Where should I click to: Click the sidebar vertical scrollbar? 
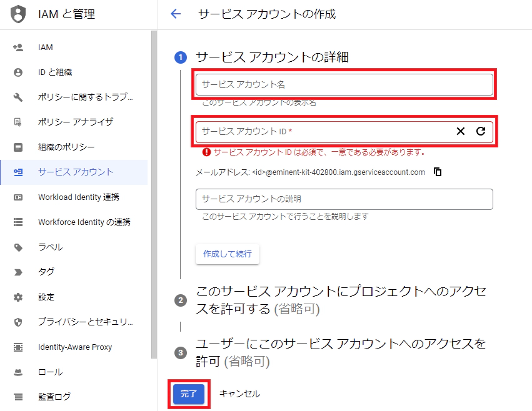(x=154, y=195)
